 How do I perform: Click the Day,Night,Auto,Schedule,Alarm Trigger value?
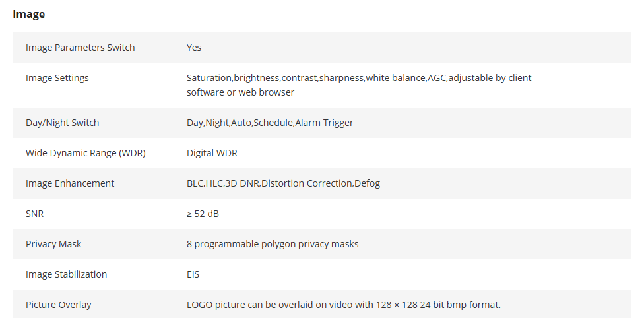[270, 123]
